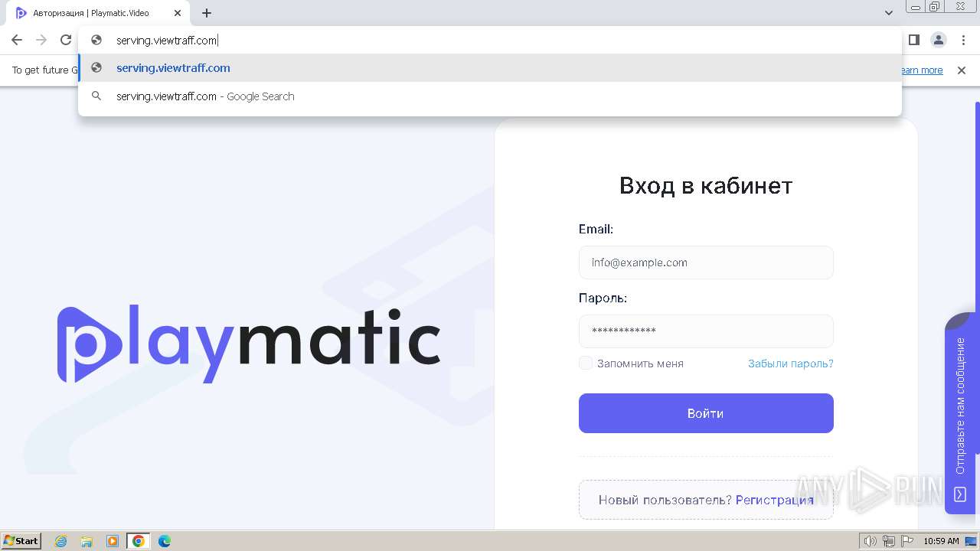Click the Email input field
This screenshot has height=551, width=980.
click(x=706, y=262)
